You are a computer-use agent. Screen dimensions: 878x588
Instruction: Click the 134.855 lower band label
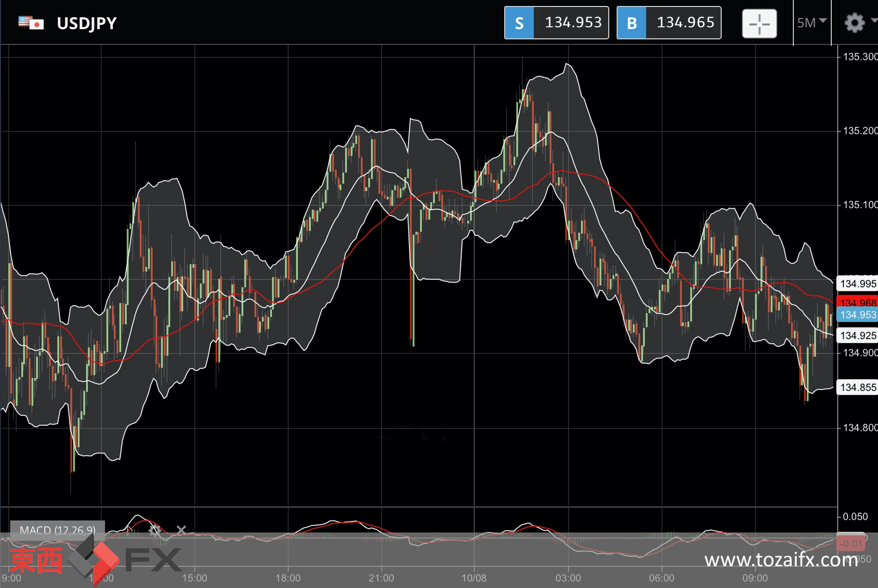tap(858, 387)
